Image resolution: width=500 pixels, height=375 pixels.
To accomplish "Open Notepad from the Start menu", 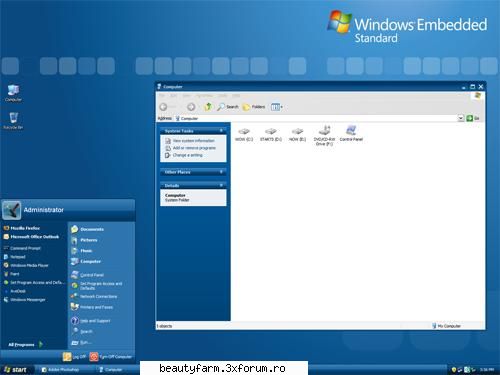I will pyautogui.click(x=14, y=257).
